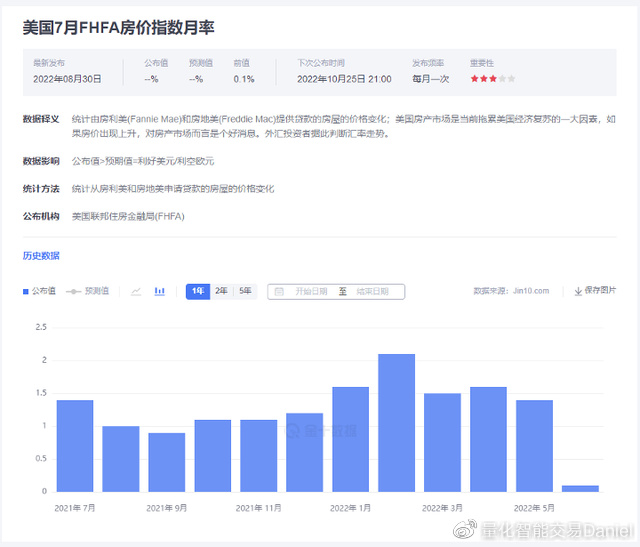Toggle the 公布值 legend entry
The height and width of the screenshot is (547, 640).
point(39,291)
